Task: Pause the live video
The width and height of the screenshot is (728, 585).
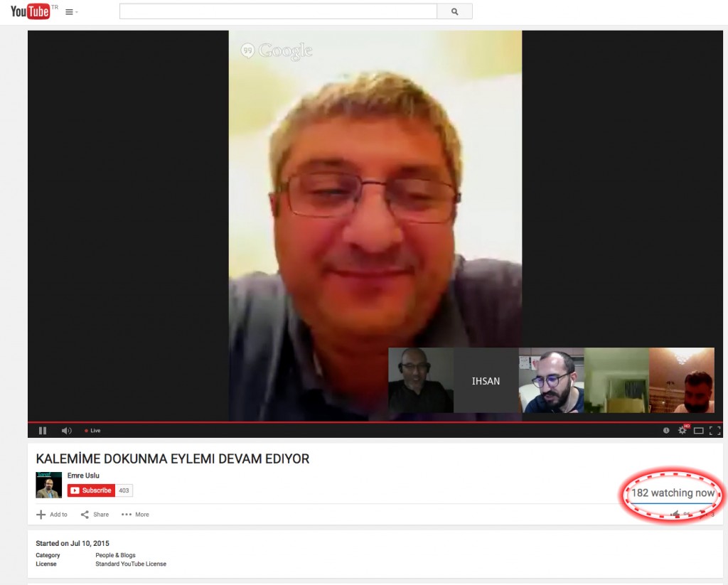Action: pos(43,431)
